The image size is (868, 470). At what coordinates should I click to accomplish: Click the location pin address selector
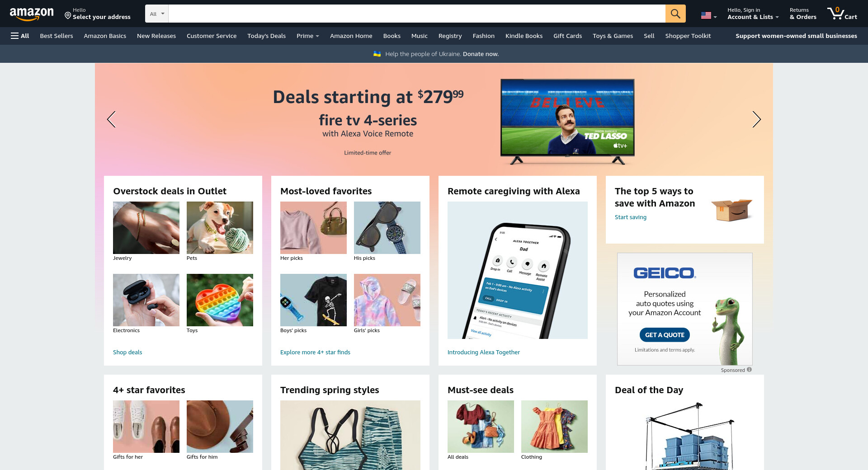98,14
